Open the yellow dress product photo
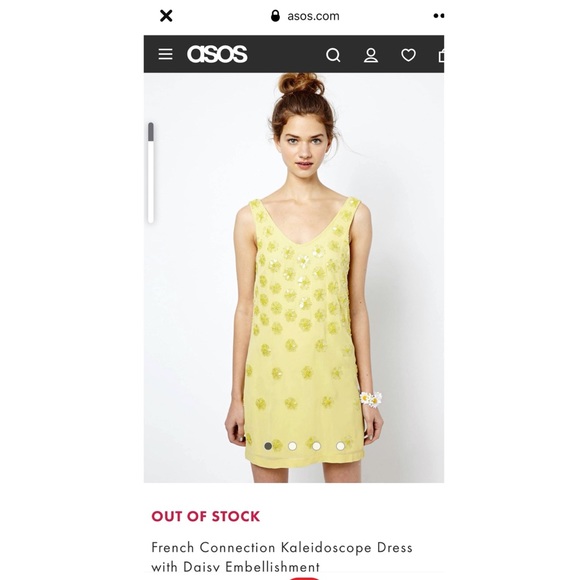Screen dimensions: 580x580 294,277
